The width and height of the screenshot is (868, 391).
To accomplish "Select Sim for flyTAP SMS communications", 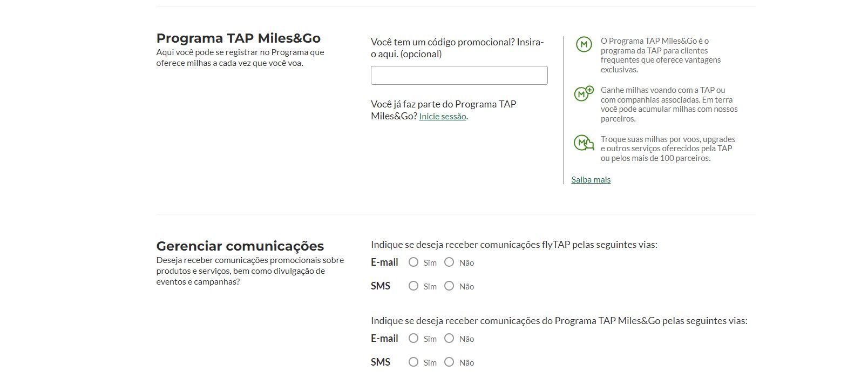I will (413, 286).
